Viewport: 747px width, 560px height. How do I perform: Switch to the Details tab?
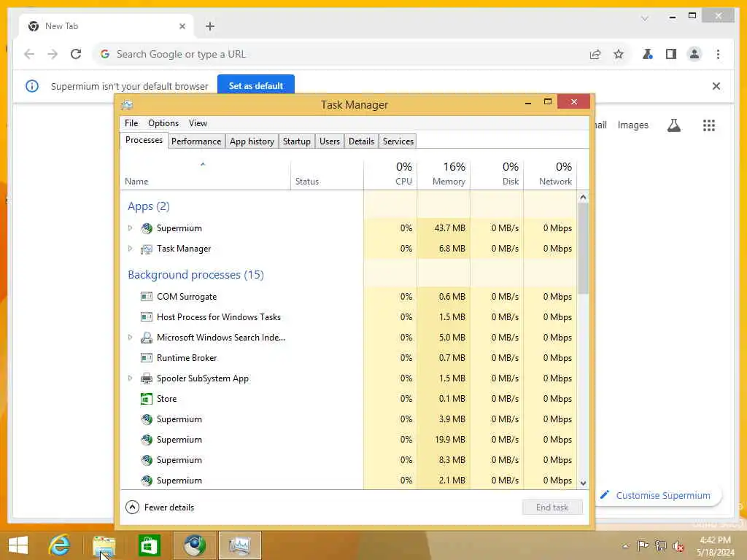pyautogui.click(x=361, y=141)
